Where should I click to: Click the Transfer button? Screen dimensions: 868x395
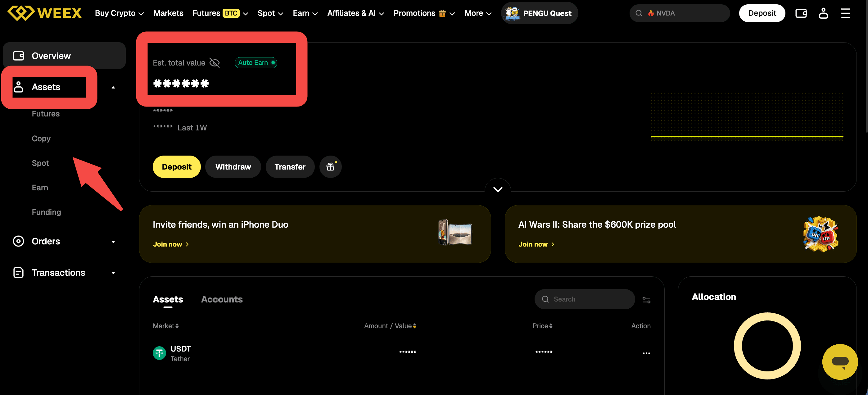[x=290, y=166]
